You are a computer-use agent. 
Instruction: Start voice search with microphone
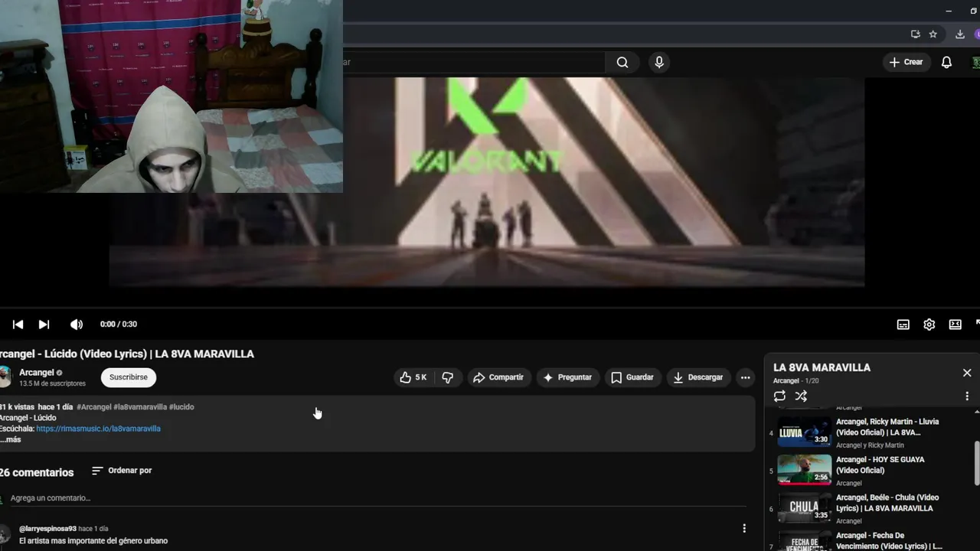[659, 62]
